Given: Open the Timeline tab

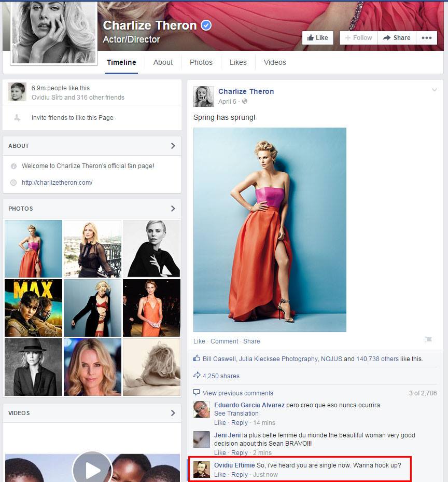Looking at the screenshot, I should click(121, 62).
